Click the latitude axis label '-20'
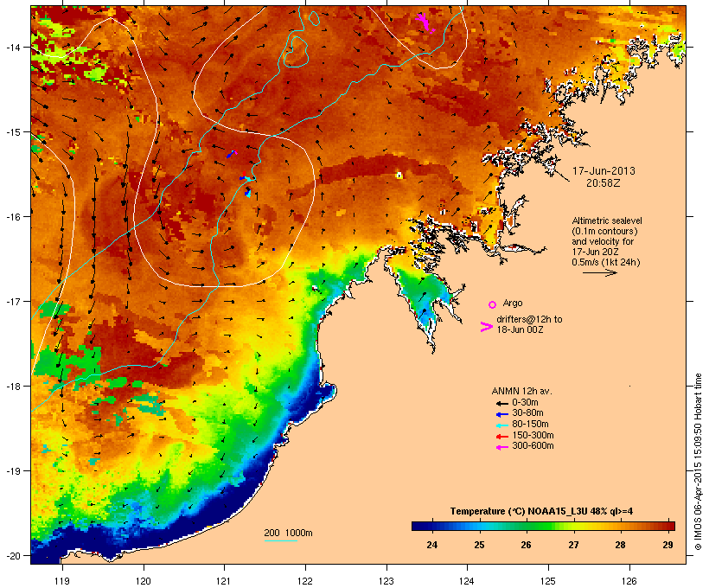Image resolution: width=709 pixels, height=588 pixels. click(13, 556)
